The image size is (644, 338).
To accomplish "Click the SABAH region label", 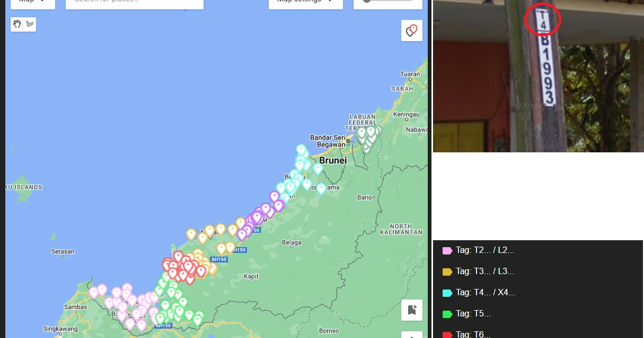I will click(402, 89).
